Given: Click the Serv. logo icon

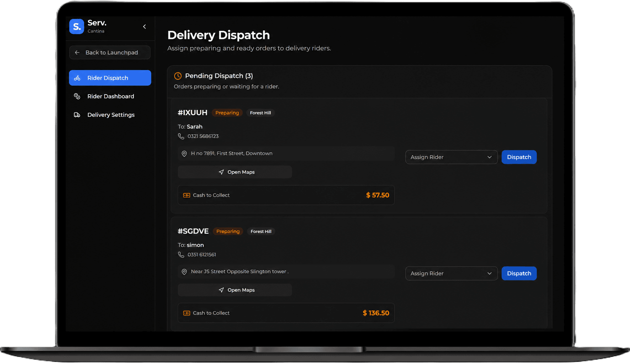Looking at the screenshot, I should point(76,26).
